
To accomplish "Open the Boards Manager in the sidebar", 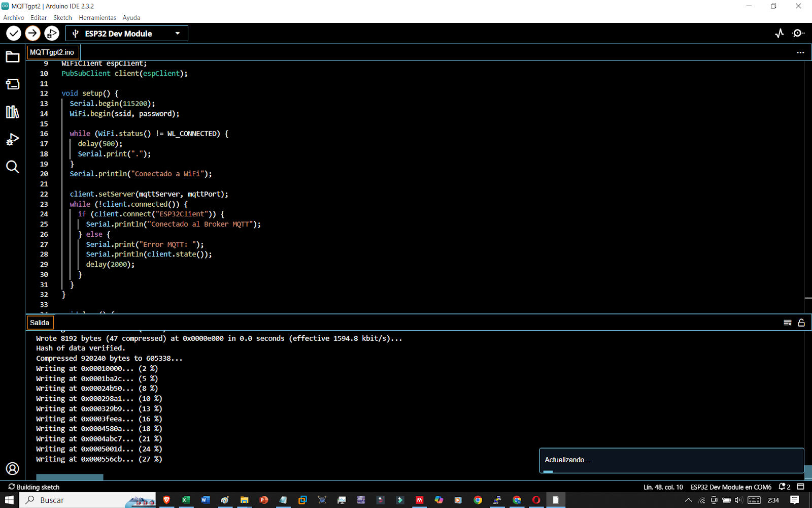I will tap(13, 84).
